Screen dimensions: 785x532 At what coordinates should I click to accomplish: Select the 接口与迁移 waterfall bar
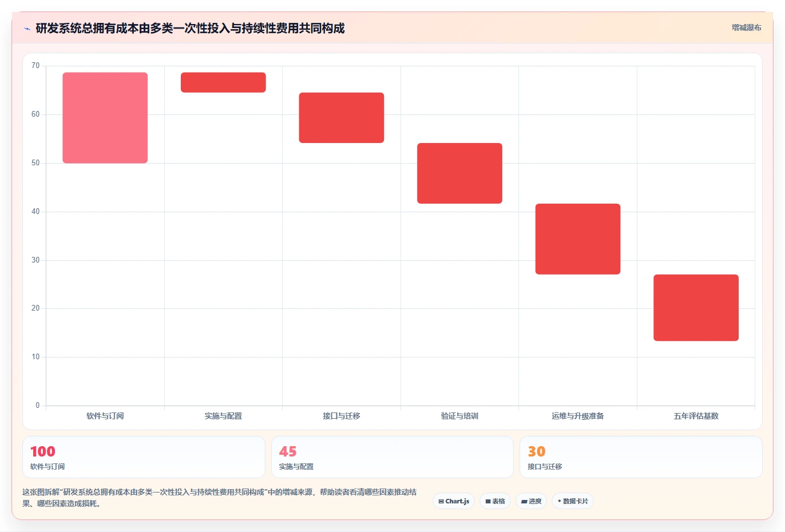(342, 118)
